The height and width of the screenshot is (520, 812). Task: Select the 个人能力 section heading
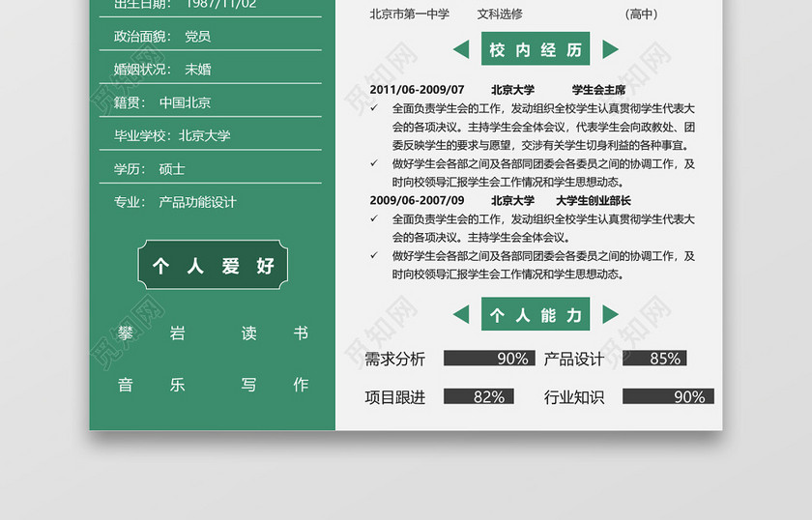[536, 314]
